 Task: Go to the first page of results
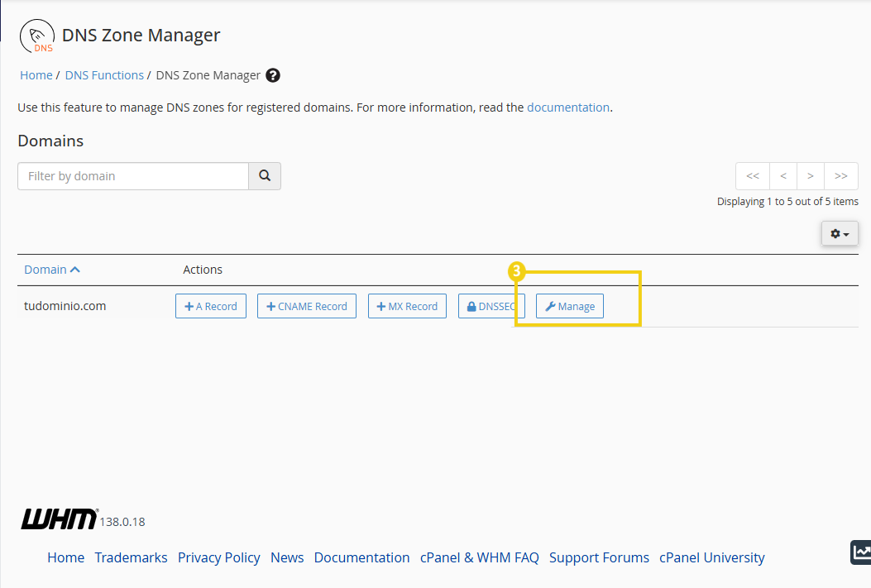tap(753, 176)
